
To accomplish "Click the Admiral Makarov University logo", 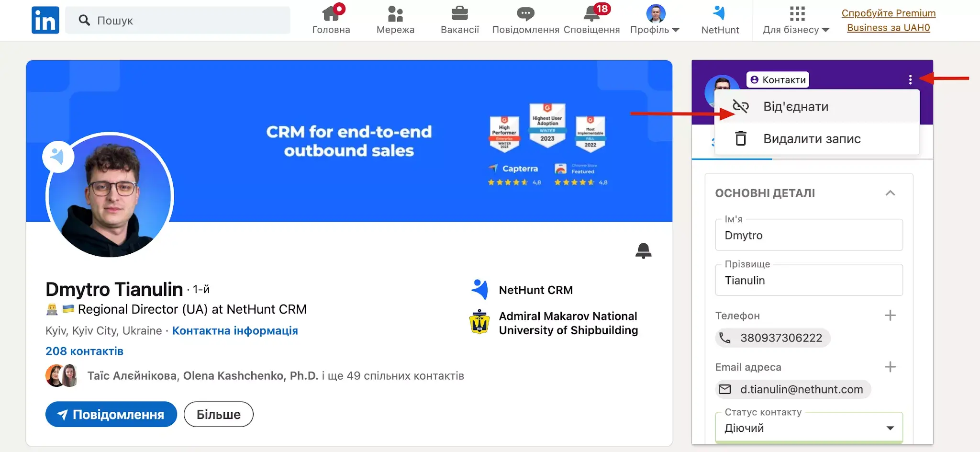I will click(x=479, y=322).
